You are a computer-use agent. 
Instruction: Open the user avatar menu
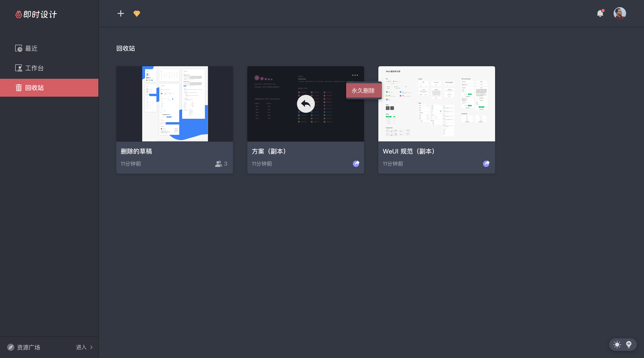pyautogui.click(x=619, y=13)
